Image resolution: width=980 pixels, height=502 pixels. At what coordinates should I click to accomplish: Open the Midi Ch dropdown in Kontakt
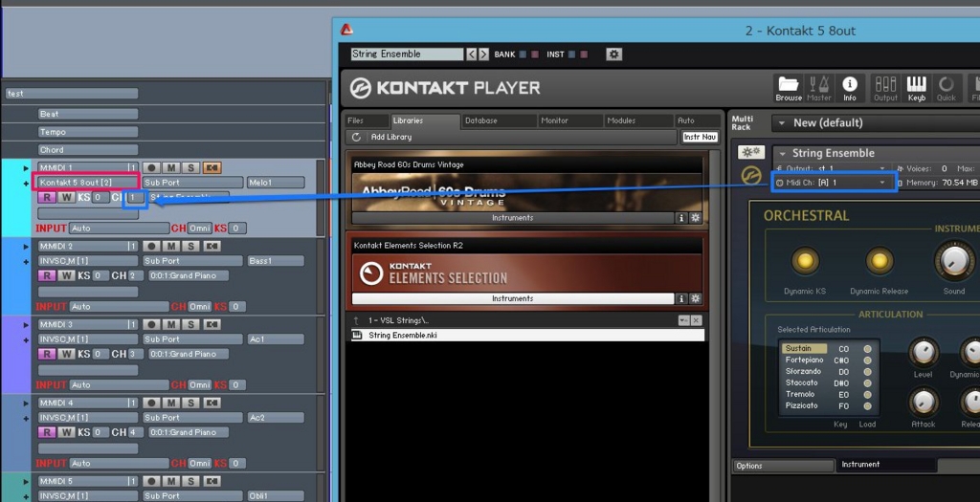[x=834, y=182]
